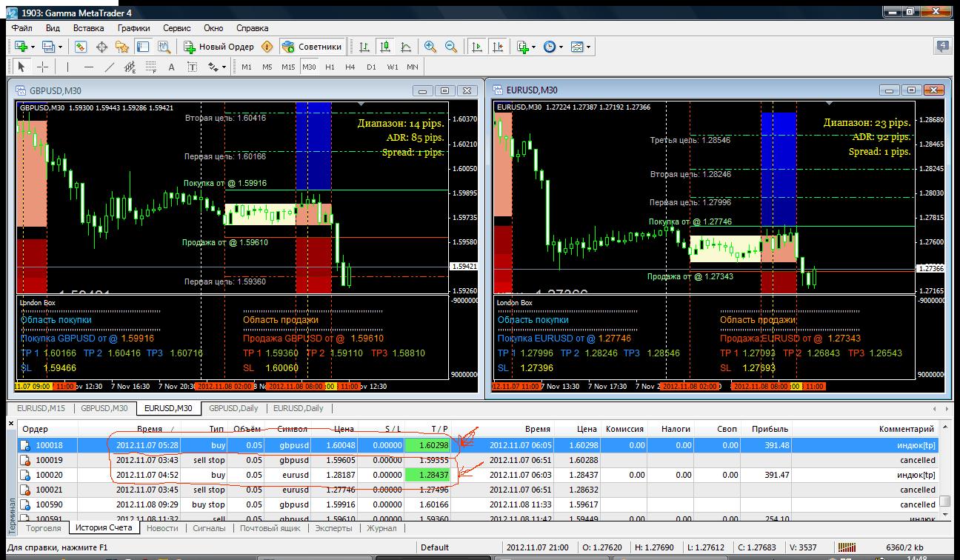The height and width of the screenshot is (560, 960).
Task: Switch timeframe to MN
Action: 413,67
